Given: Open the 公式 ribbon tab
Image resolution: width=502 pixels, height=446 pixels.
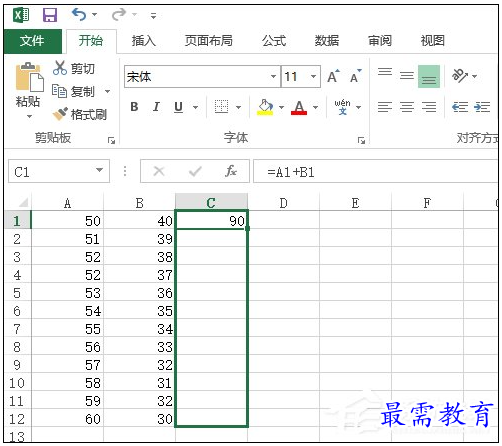Looking at the screenshot, I should [x=274, y=41].
